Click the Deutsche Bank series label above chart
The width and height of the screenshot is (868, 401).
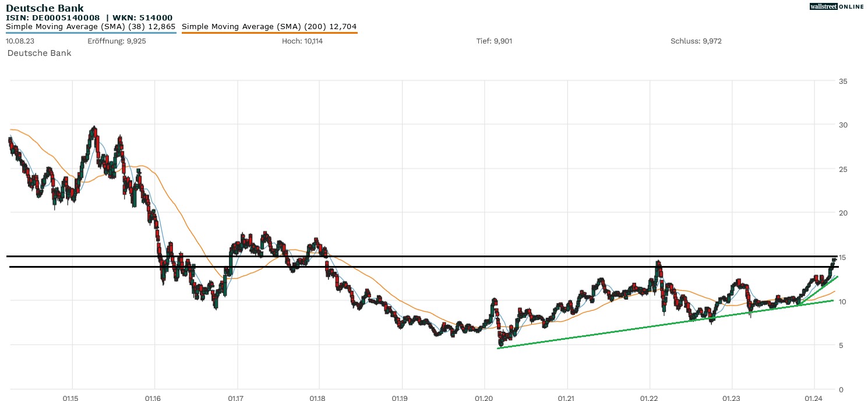pyautogui.click(x=39, y=53)
